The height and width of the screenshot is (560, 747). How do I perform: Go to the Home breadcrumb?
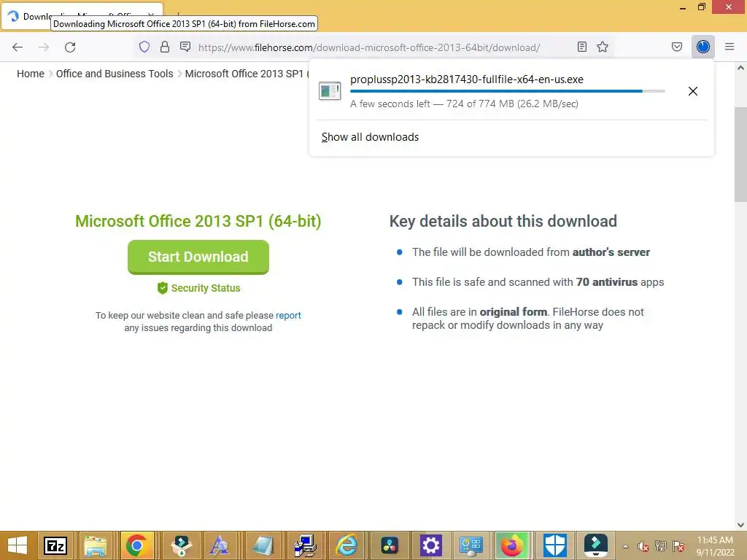click(31, 74)
